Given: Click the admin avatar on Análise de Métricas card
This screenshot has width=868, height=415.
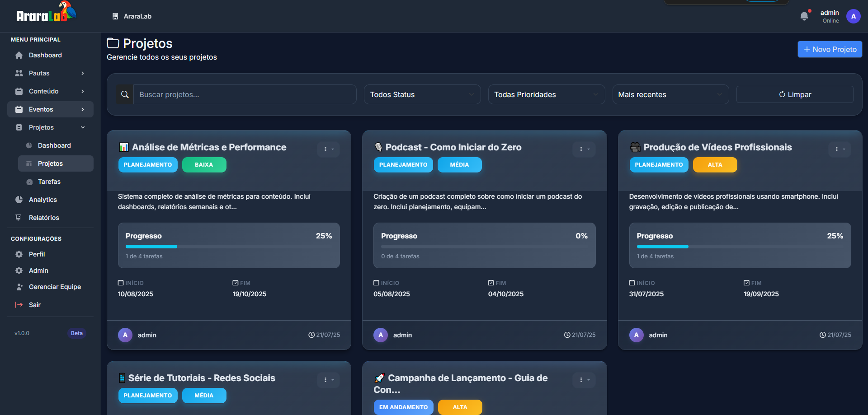Looking at the screenshot, I should pos(125,335).
